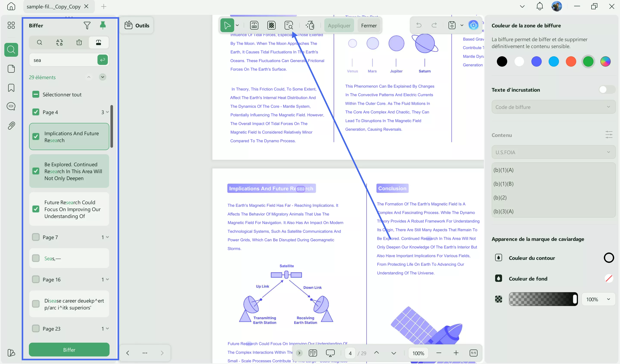Screen dimensions: 620x364
Task: Check the Page 16 checkbox
Action: click(36, 279)
